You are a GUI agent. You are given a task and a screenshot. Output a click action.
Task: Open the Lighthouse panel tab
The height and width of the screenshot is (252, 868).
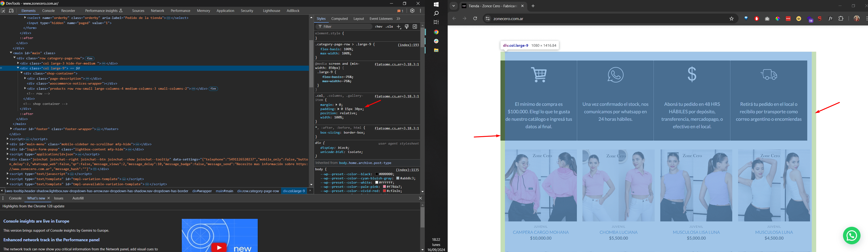click(x=271, y=11)
